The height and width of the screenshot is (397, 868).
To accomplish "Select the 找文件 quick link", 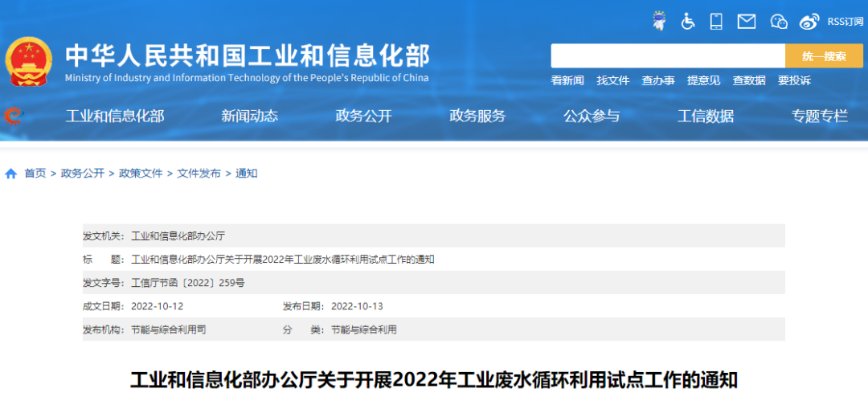I will [x=613, y=80].
